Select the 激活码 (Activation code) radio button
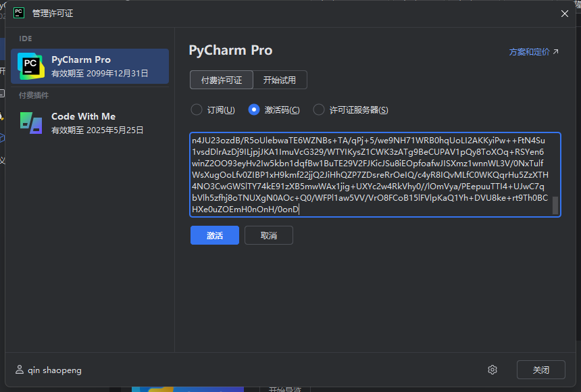Screen dimensions: 581x392 coord(254,109)
